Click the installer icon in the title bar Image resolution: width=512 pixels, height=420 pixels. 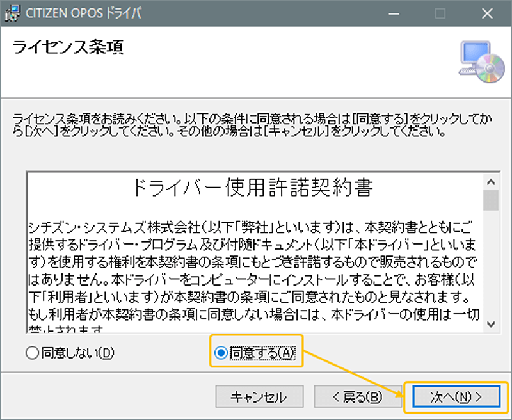point(12,13)
